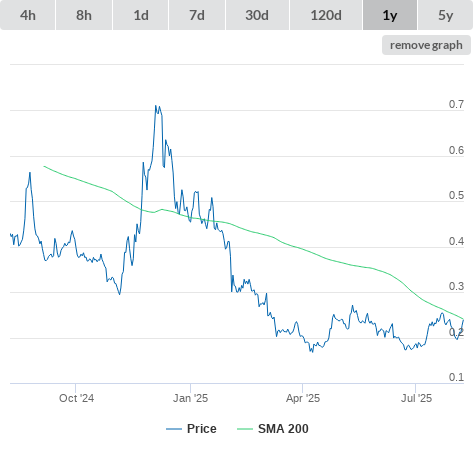This screenshot has width=474, height=455.
Task: Click the 0.5 y-axis value label
Action: [456, 195]
